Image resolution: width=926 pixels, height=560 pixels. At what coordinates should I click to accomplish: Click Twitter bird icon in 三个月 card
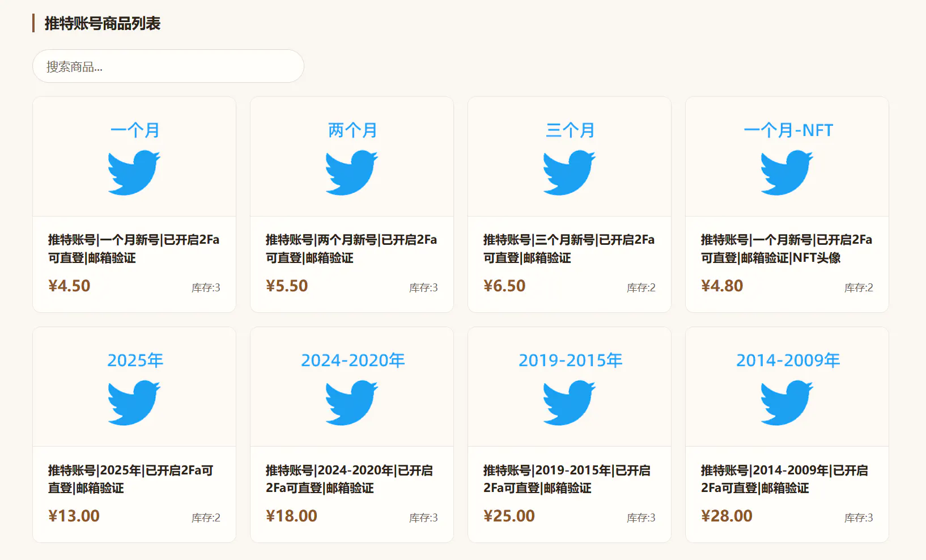pyautogui.click(x=570, y=172)
